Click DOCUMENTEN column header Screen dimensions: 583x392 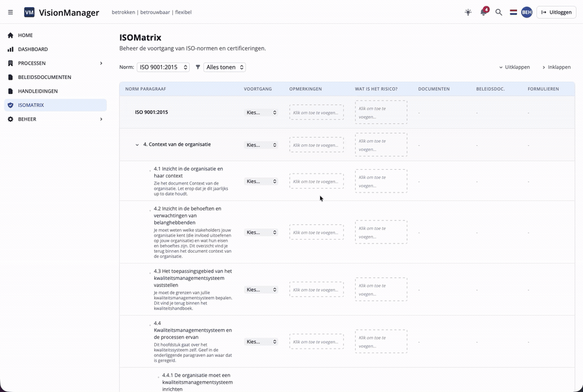[434, 89]
